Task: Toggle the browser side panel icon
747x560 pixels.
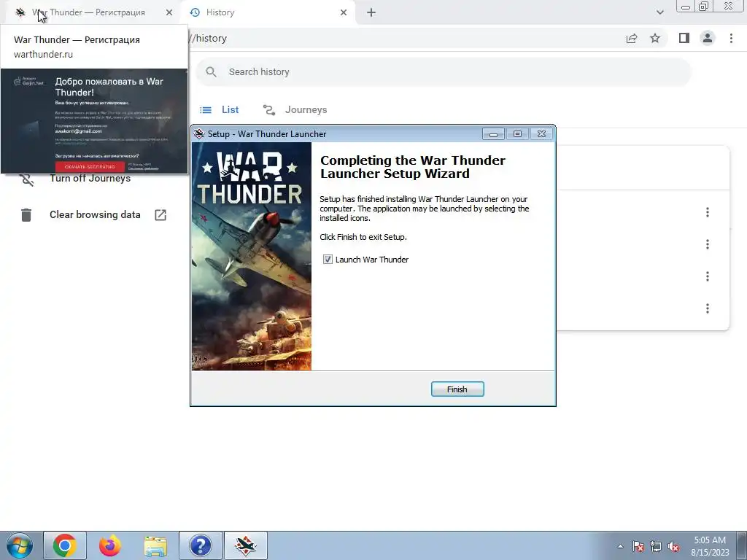Action: click(x=684, y=38)
